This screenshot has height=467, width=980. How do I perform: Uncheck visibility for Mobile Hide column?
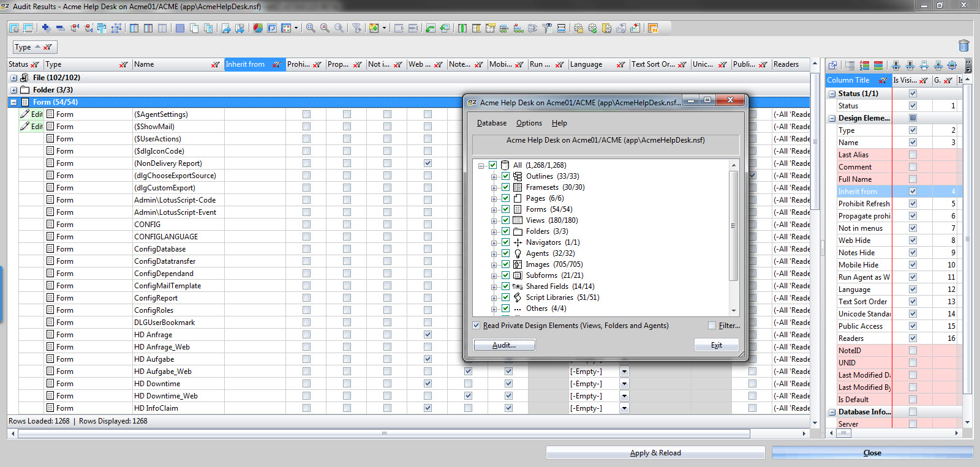point(913,265)
